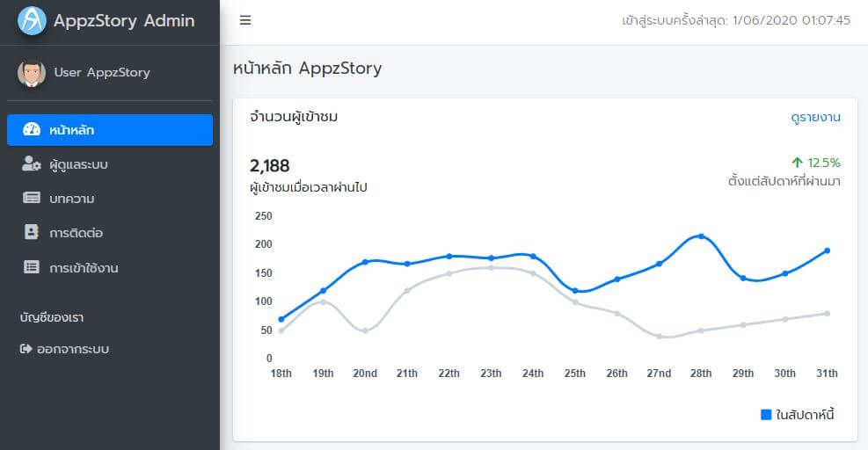The height and width of the screenshot is (450, 868).
Task: Click the User AppzStory profile name
Action: (x=102, y=73)
